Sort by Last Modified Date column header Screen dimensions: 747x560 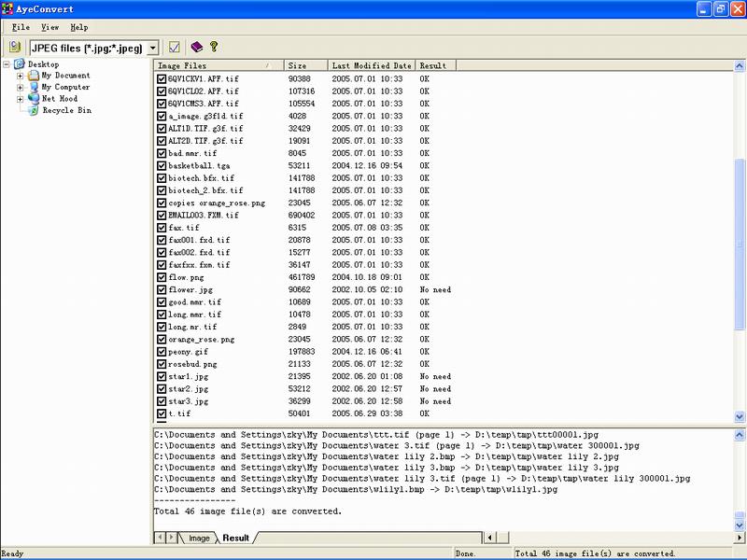(372, 66)
